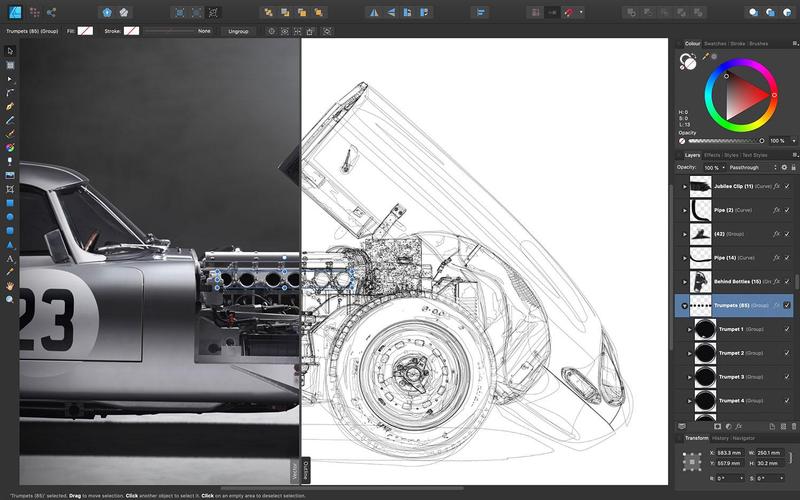Collapse the Trumpets (85) group
This screenshot has height=500, width=800.
(685, 306)
